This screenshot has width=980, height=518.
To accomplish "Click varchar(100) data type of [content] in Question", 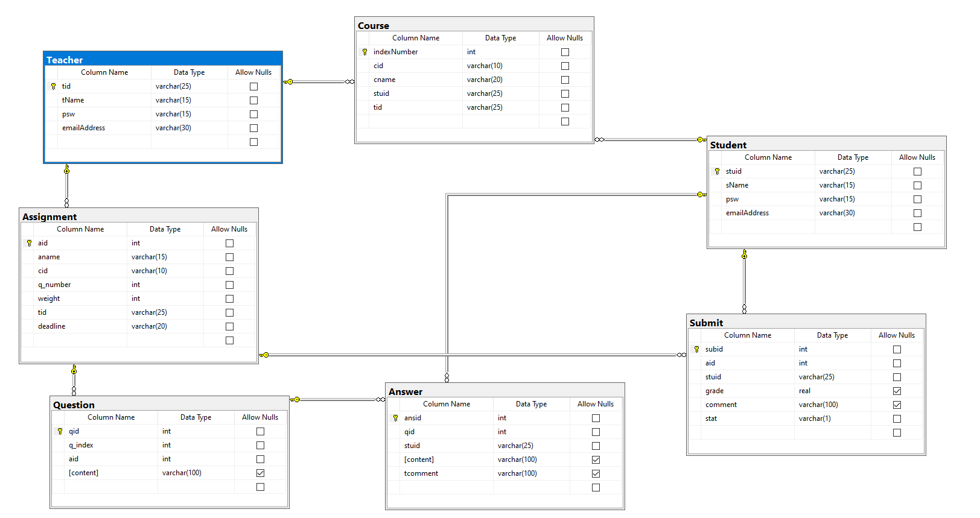I will 182,473.
